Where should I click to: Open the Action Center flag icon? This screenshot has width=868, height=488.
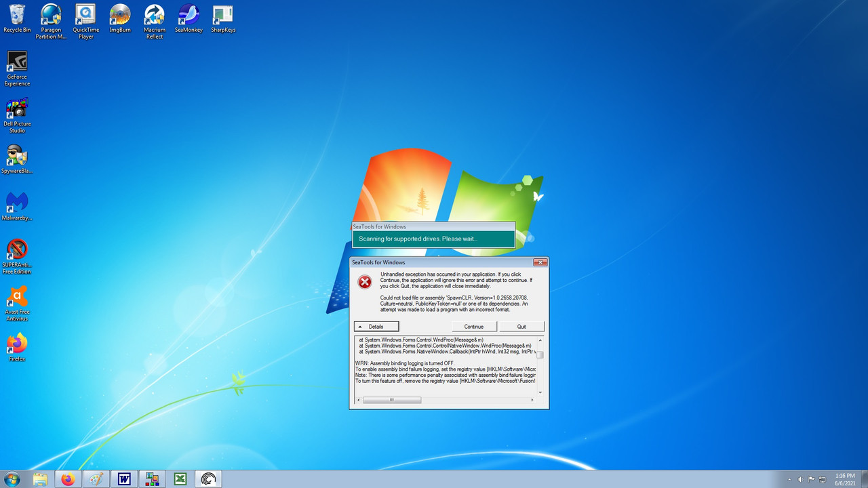point(812,479)
